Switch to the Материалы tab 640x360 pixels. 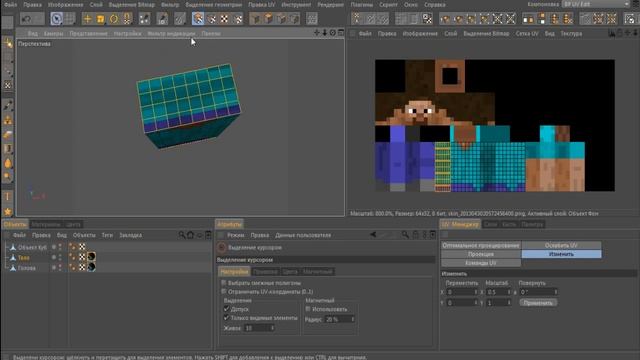46,224
